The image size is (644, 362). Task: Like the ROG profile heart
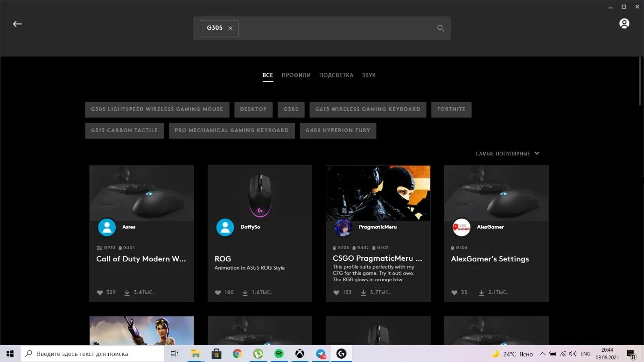coord(218,292)
